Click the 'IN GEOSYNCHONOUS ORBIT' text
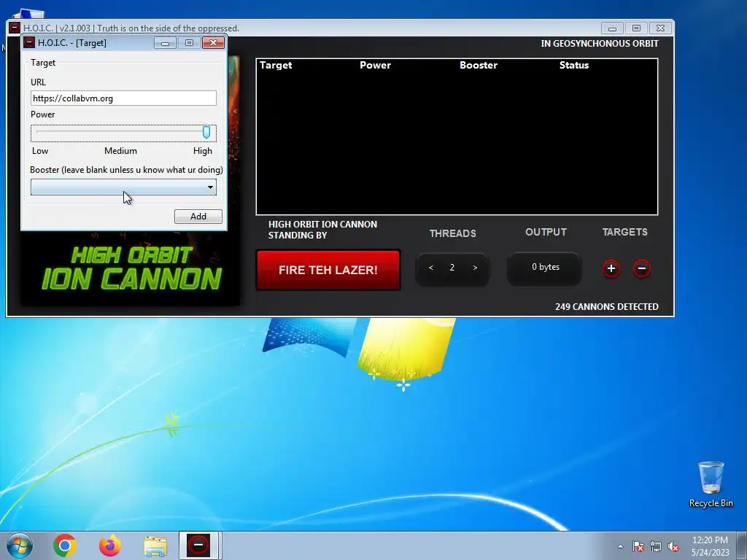747x560 pixels. pyautogui.click(x=600, y=43)
